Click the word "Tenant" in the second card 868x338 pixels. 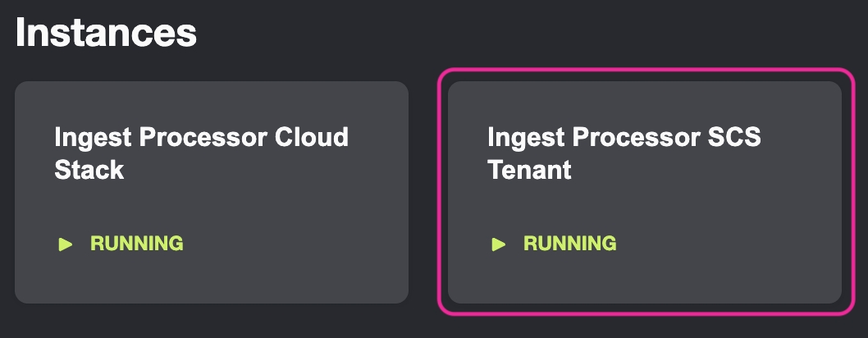coord(529,170)
